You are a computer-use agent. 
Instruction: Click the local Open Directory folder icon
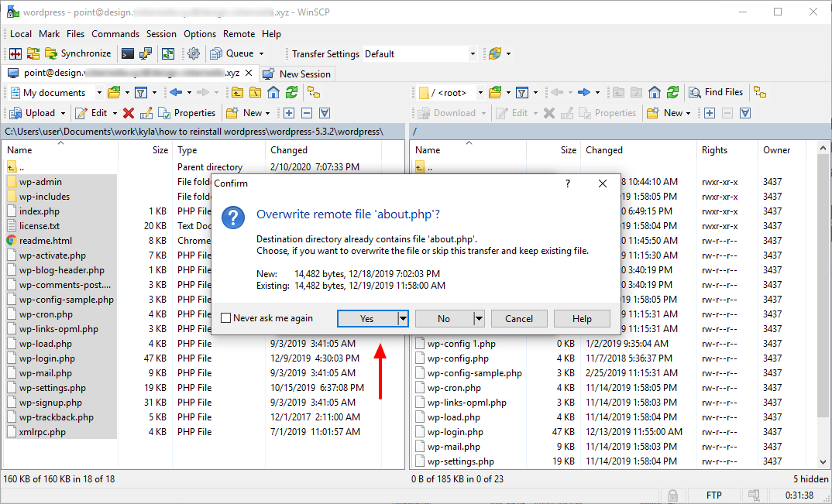[x=114, y=93]
